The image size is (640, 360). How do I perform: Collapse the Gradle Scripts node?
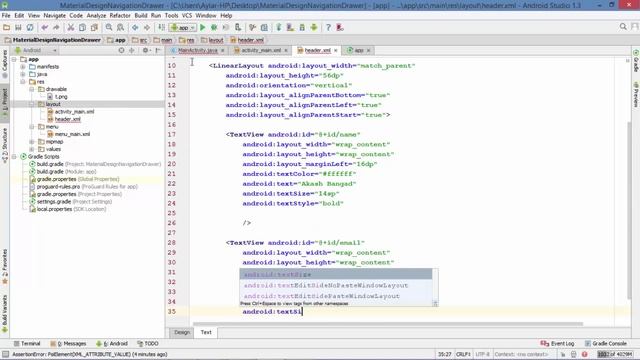(x=14, y=157)
